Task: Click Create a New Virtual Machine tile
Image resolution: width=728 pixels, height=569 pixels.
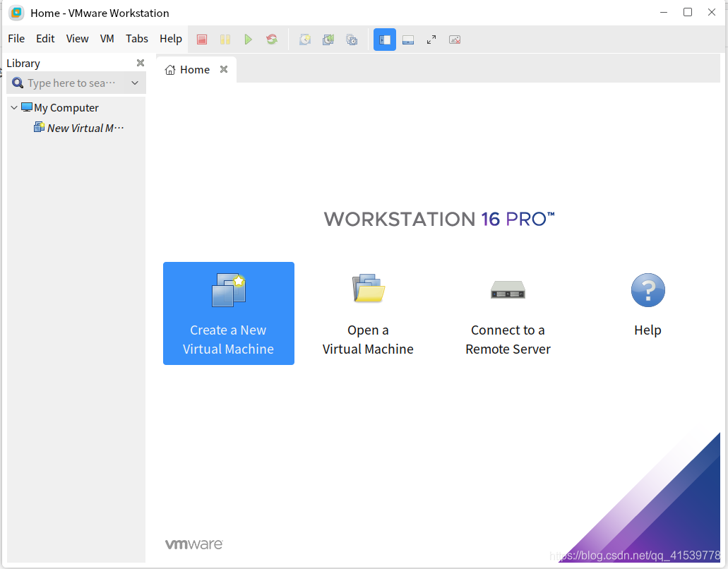Action: pyautogui.click(x=229, y=313)
